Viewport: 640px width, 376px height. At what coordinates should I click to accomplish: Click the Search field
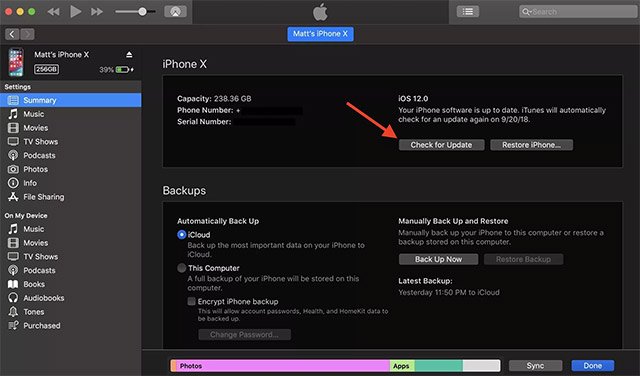point(578,12)
